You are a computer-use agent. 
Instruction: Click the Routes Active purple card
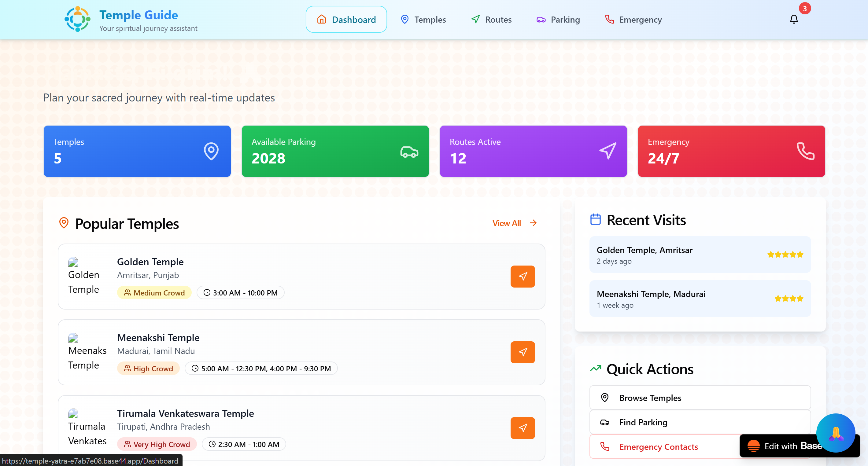point(533,151)
